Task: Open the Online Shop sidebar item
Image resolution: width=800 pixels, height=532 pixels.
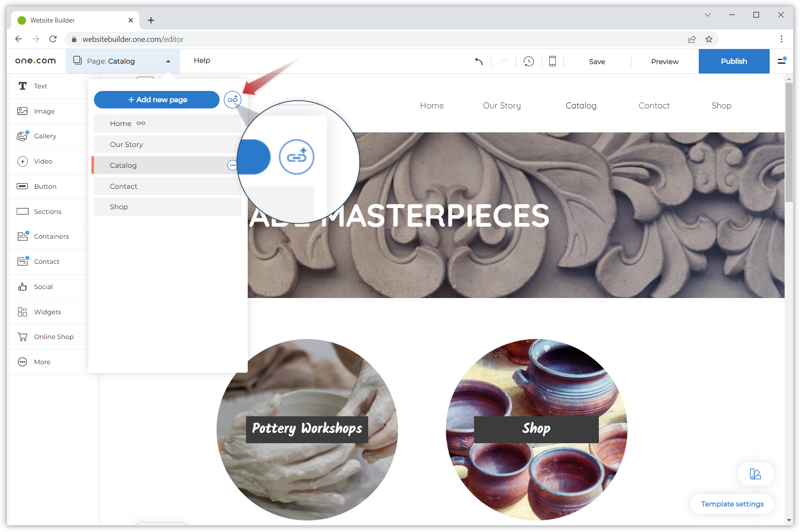Action: pyautogui.click(x=53, y=337)
